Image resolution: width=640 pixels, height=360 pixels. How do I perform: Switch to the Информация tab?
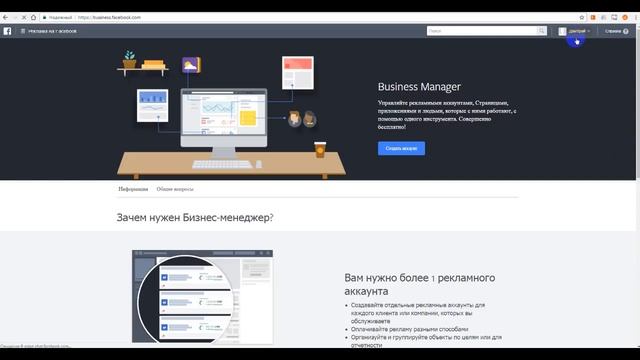133,189
